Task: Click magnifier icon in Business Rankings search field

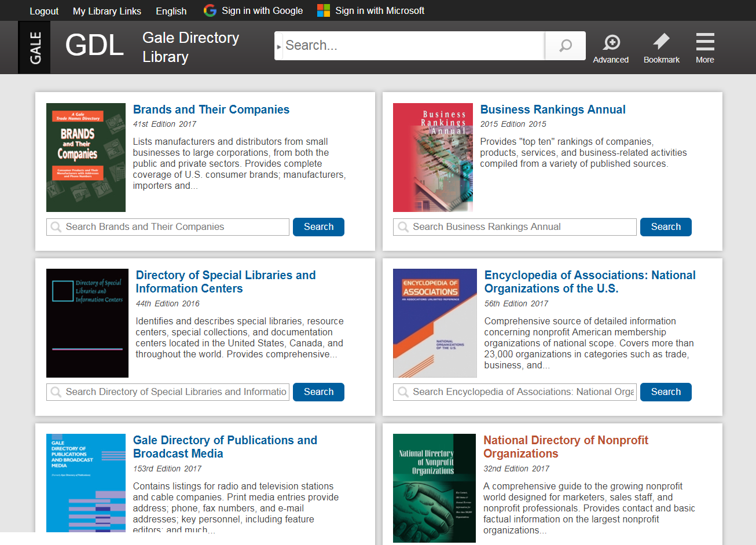Action: (x=403, y=227)
